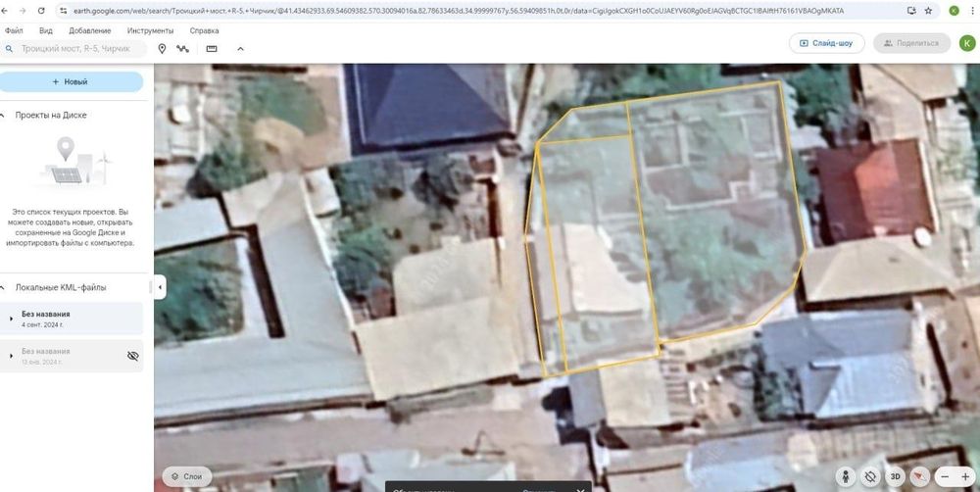Open the Chrome profile avatar

click(954, 11)
